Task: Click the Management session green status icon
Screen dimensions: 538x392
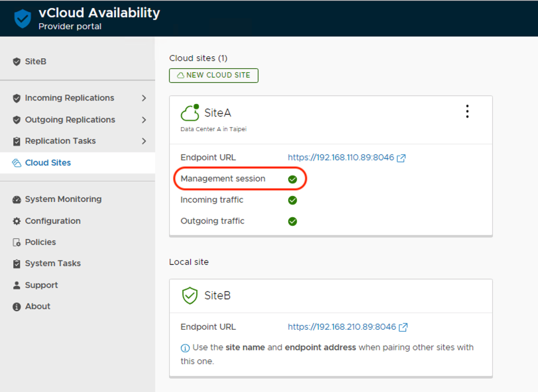Action: click(292, 179)
